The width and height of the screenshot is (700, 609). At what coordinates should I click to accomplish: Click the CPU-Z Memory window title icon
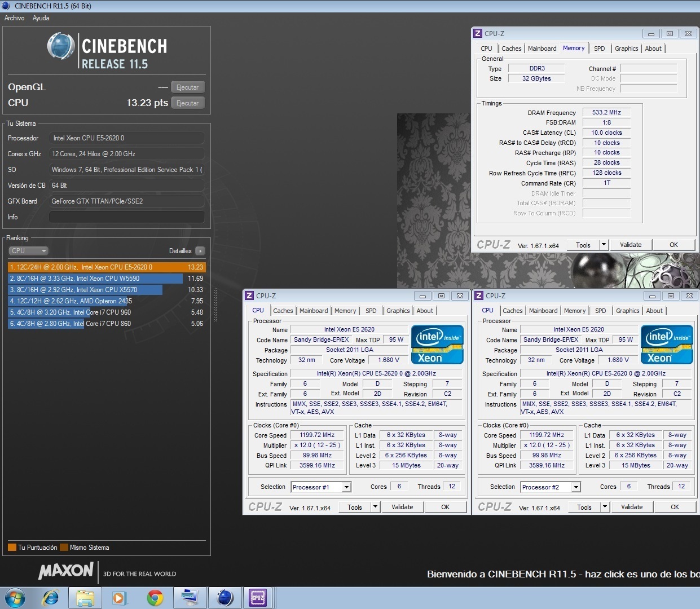pos(478,33)
